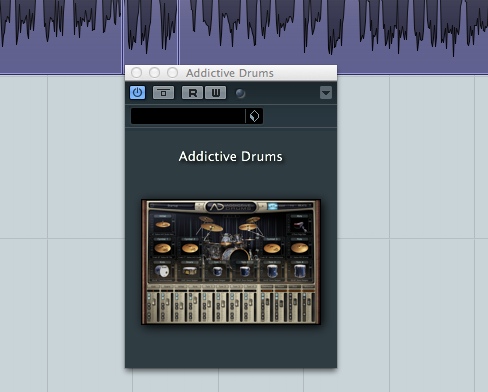This screenshot has height=392, width=488.
Task: Zoom the Addictive Drums window
Action: tap(172, 73)
